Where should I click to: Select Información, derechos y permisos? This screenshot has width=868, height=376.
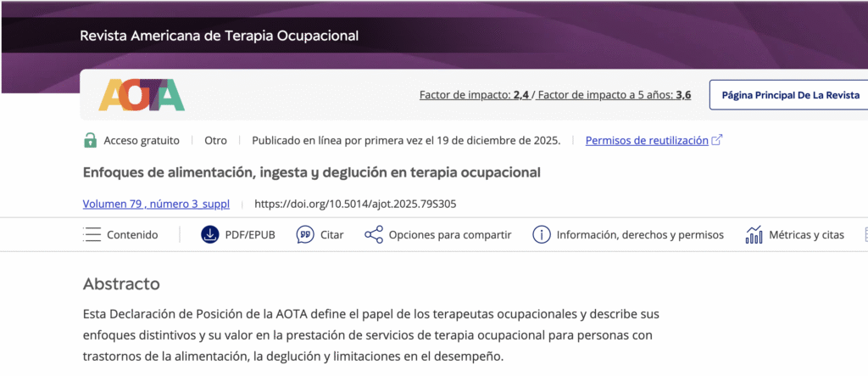coord(640,234)
